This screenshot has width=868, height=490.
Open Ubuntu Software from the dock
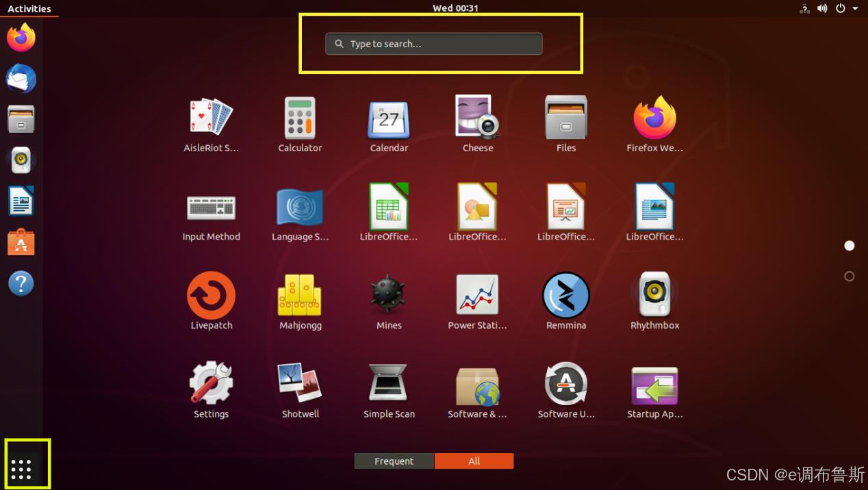click(21, 242)
